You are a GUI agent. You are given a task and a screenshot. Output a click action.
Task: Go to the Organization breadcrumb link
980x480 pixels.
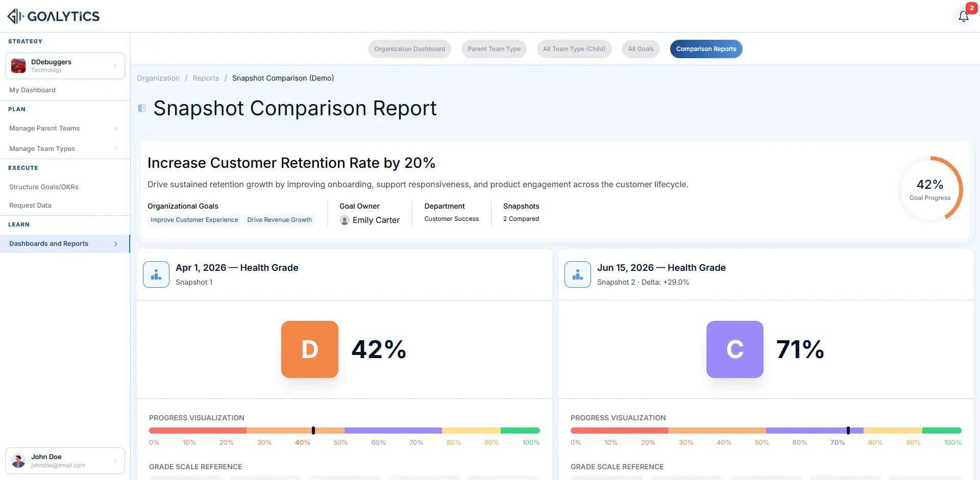[158, 78]
